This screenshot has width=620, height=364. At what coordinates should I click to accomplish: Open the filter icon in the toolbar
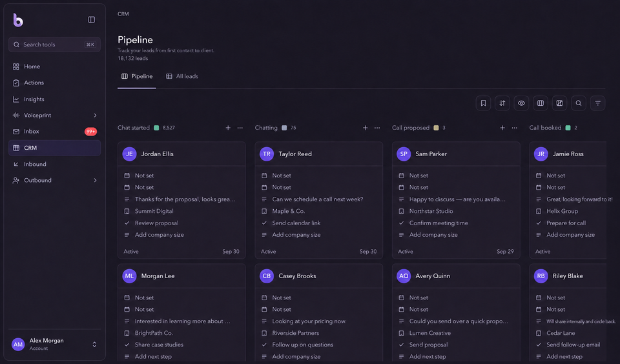[x=597, y=103]
